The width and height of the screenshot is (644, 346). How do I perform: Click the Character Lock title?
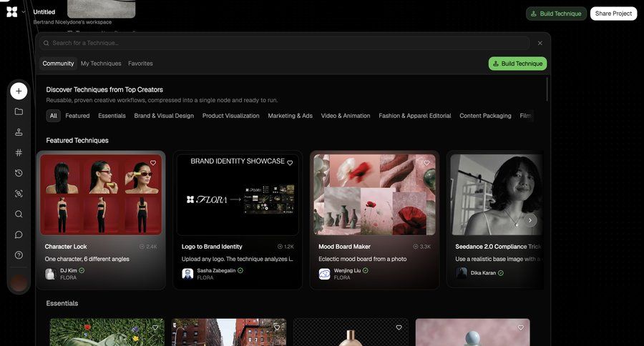[x=66, y=247]
